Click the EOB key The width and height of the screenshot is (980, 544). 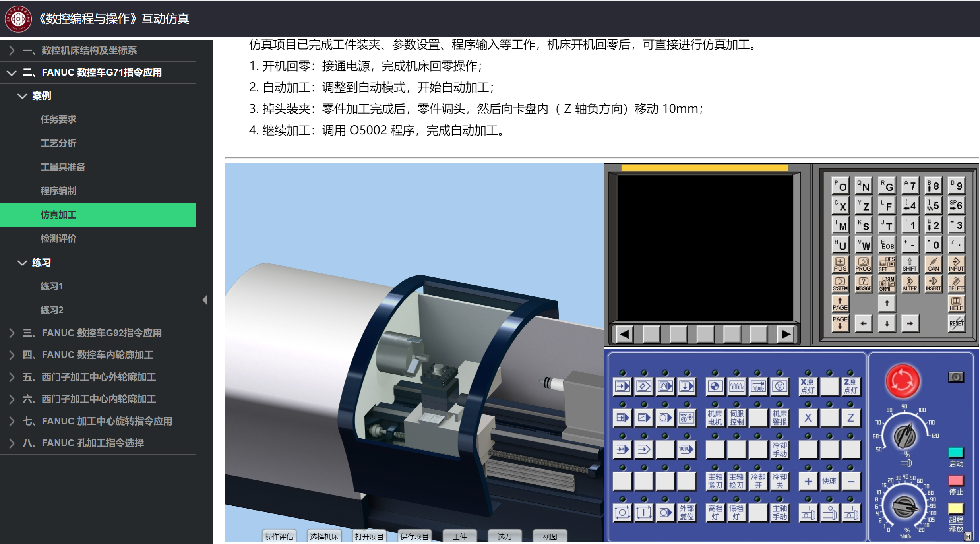(x=887, y=245)
